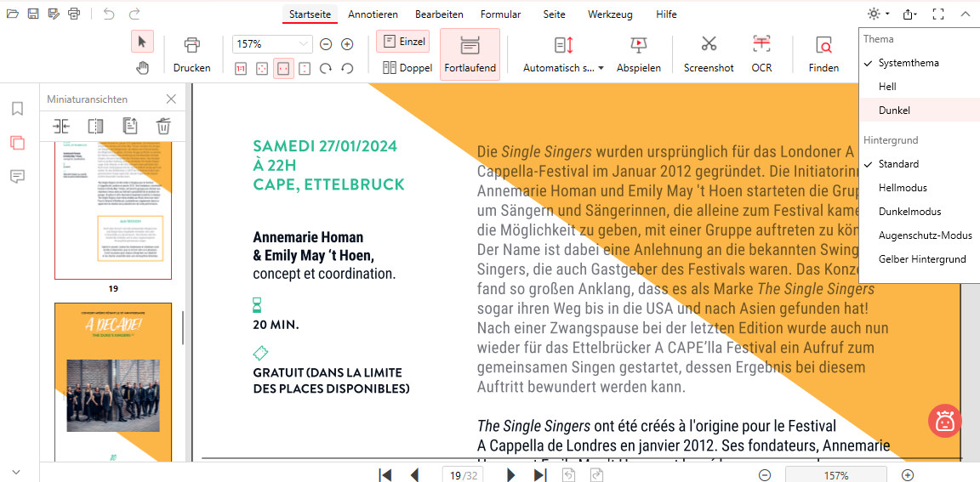Open the bookmarks sidebar panel
This screenshot has height=482, width=980.
pos(18,110)
